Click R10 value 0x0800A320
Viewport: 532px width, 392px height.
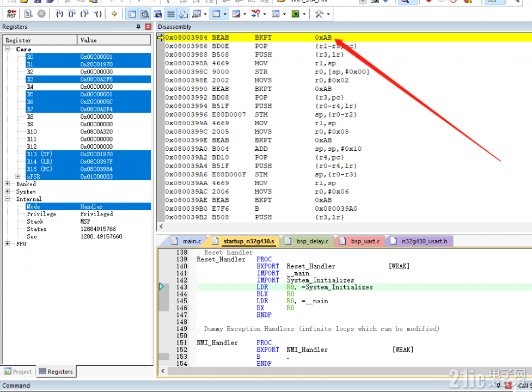point(97,132)
